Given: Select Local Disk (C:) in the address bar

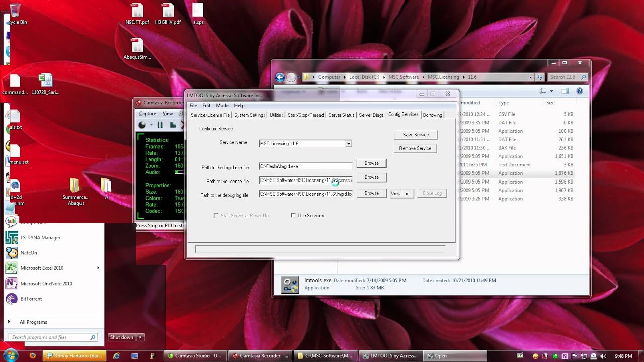Looking at the screenshot, I should (x=365, y=77).
